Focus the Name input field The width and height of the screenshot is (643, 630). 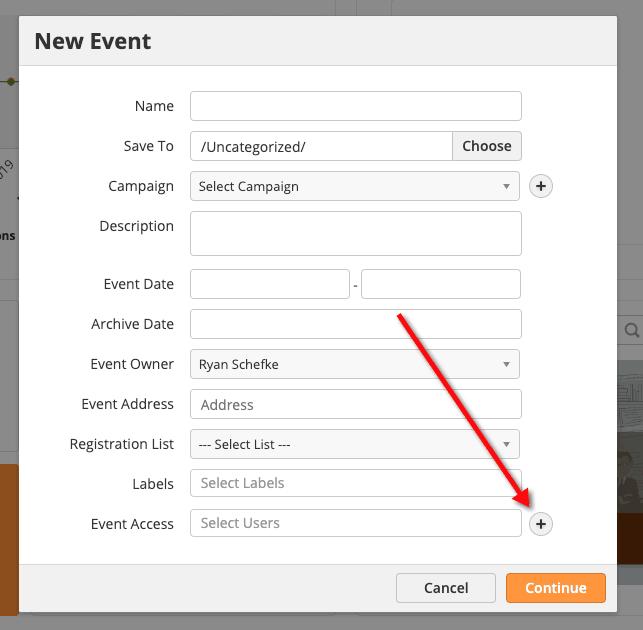tap(356, 106)
